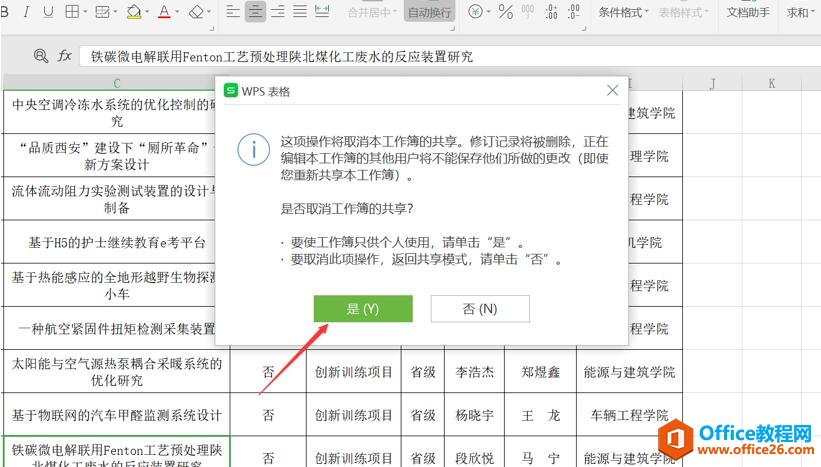This screenshot has height=467, width=821.
Task: Click 否 (N) to cancel
Action: coord(479,309)
